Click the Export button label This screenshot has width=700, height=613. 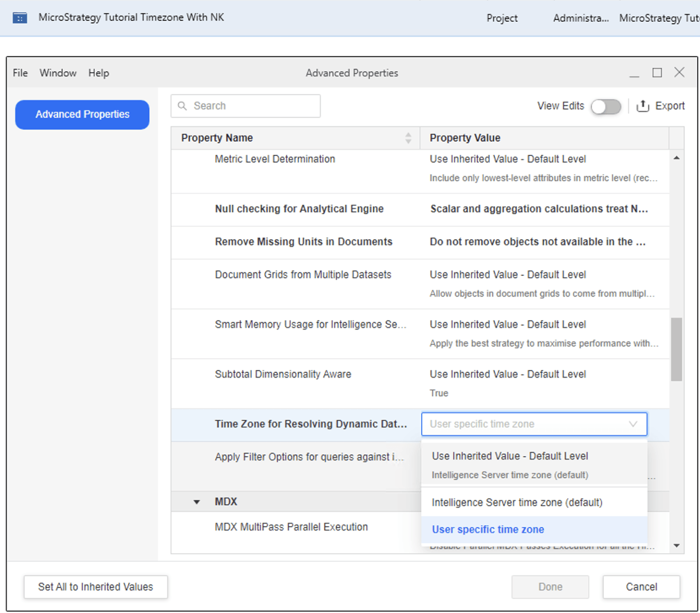(x=670, y=106)
